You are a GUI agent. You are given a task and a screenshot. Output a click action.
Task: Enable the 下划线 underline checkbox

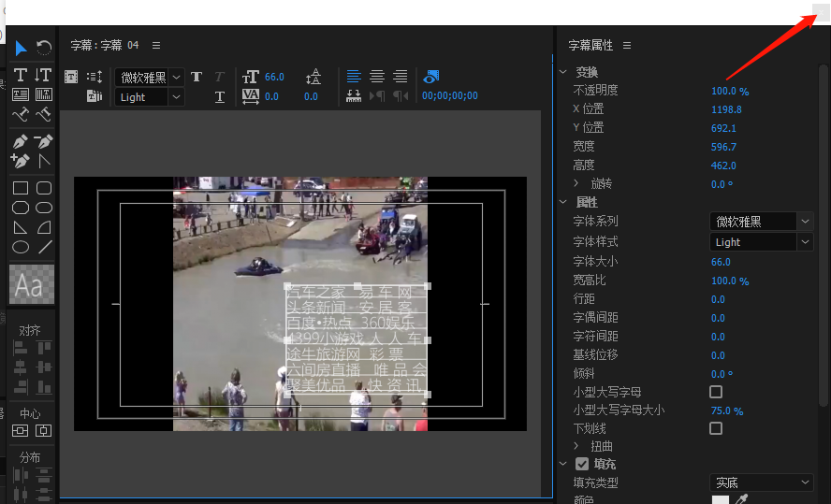tap(716, 428)
